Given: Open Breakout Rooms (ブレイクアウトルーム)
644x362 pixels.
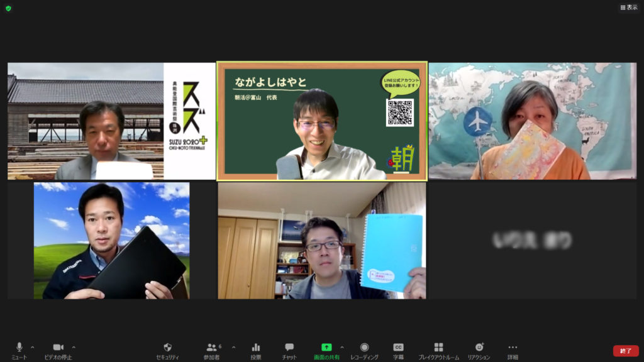Looking at the screenshot, I should coord(438,348).
